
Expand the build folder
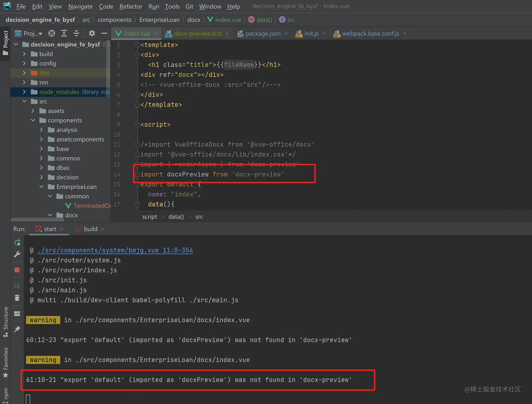coord(24,54)
